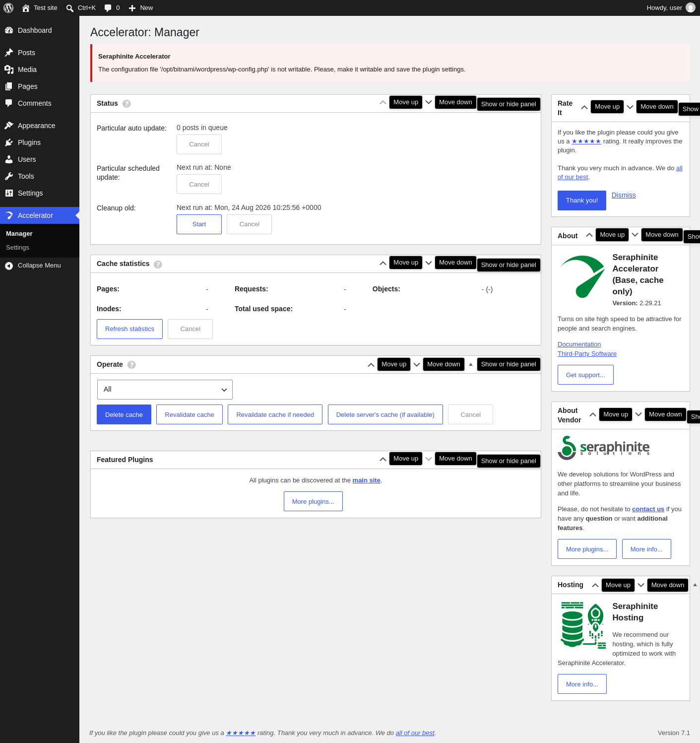Screen dimensions: 700x743
Task: Cancel the Particular auto update
Action: pos(199,144)
